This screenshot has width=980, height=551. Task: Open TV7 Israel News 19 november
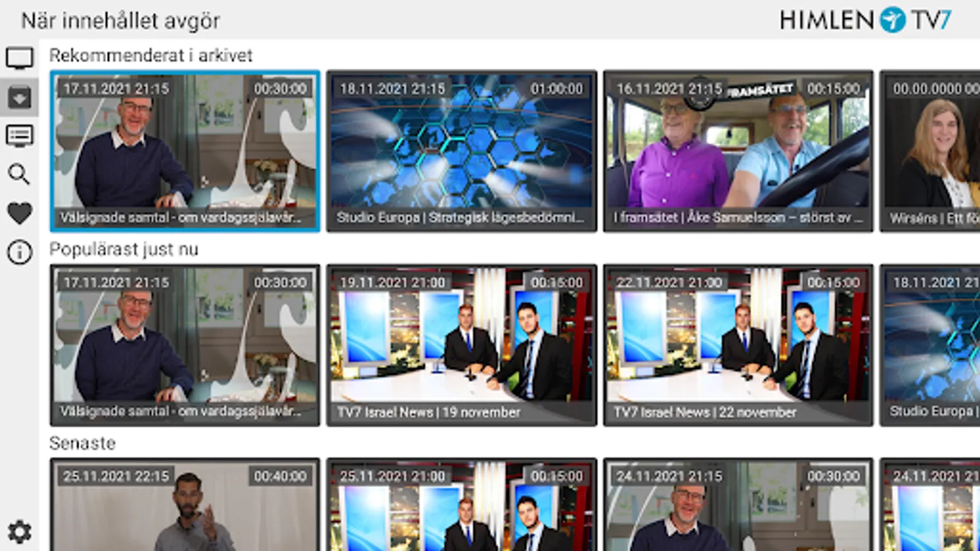pos(462,345)
